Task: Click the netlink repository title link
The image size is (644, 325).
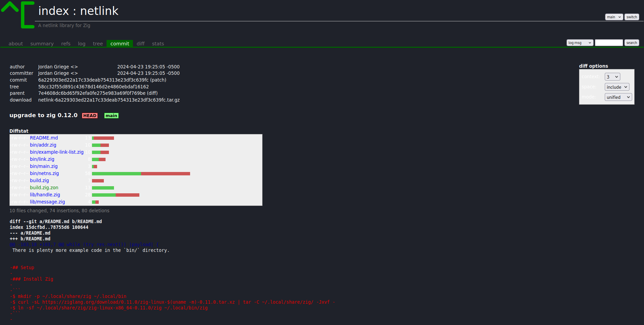Action: (x=99, y=11)
